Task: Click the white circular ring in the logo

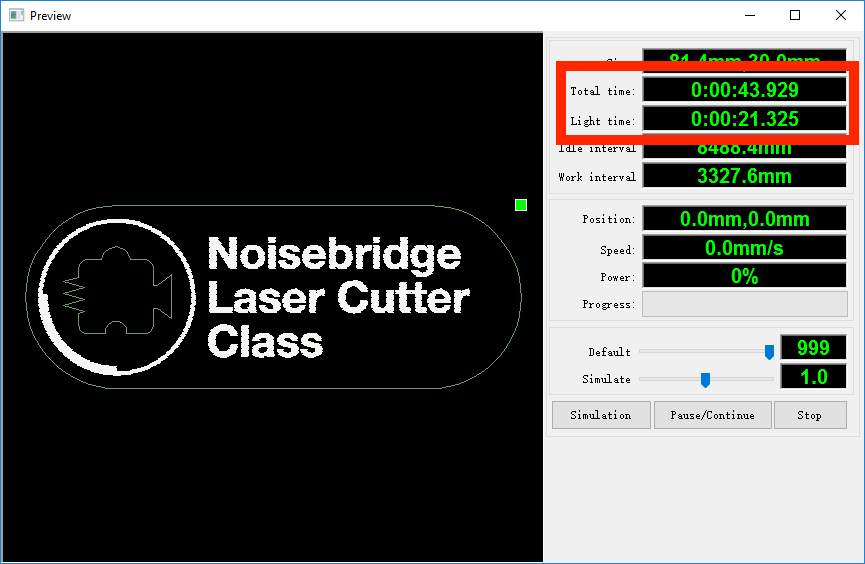Action: tap(49, 330)
